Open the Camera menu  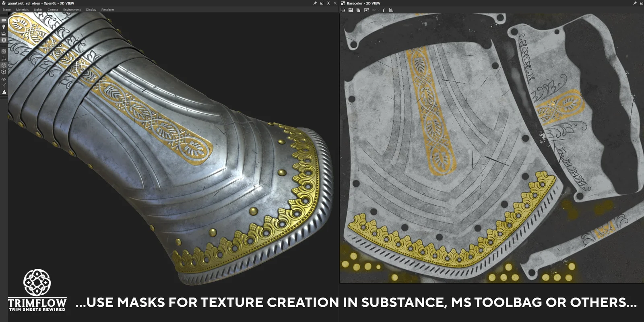(53, 10)
